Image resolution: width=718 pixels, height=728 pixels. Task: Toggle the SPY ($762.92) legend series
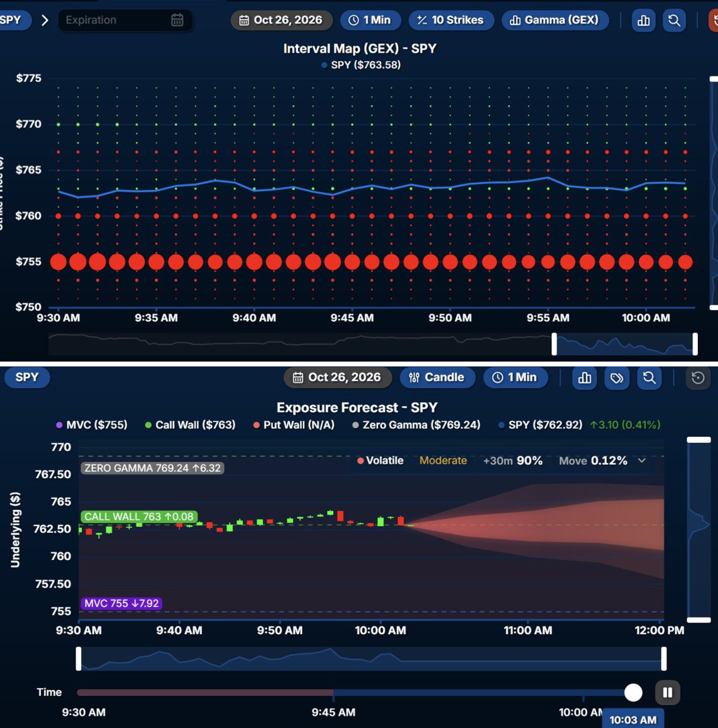[540, 425]
